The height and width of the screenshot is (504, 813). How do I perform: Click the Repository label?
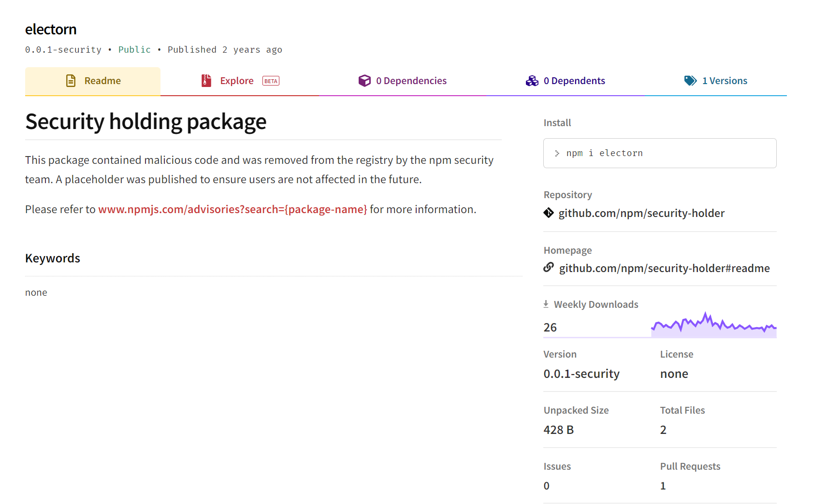click(568, 195)
